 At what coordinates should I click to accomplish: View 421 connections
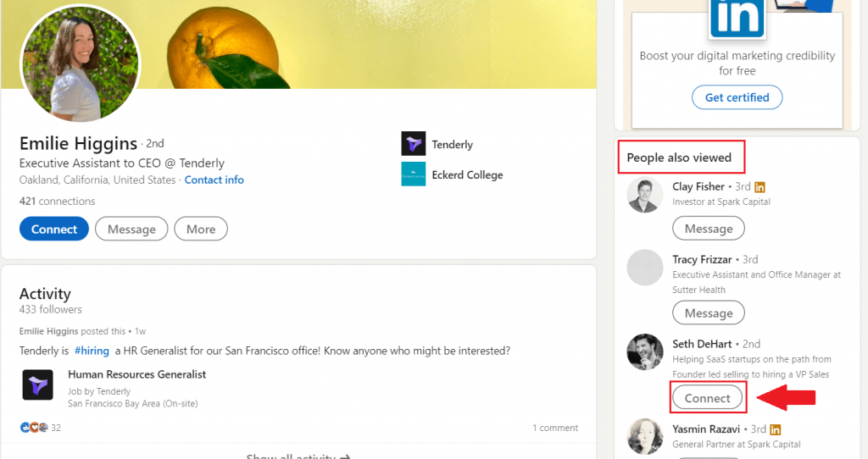(57, 202)
